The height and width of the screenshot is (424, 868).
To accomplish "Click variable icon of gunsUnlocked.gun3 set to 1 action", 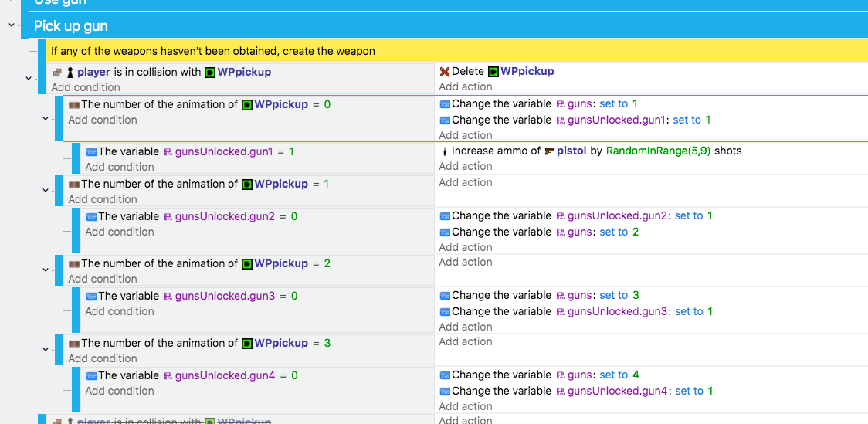I will point(445,312).
